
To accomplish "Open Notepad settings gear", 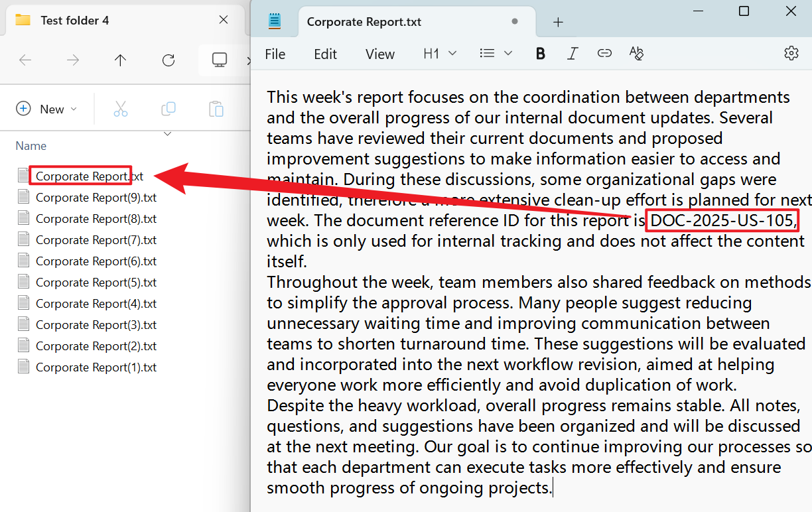I will click(x=791, y=54).
